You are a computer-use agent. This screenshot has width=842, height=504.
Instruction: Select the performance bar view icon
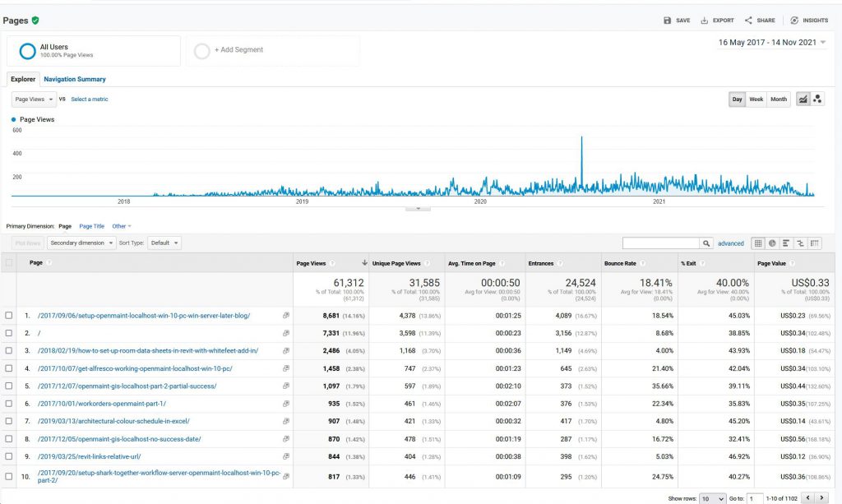[786, 243]
